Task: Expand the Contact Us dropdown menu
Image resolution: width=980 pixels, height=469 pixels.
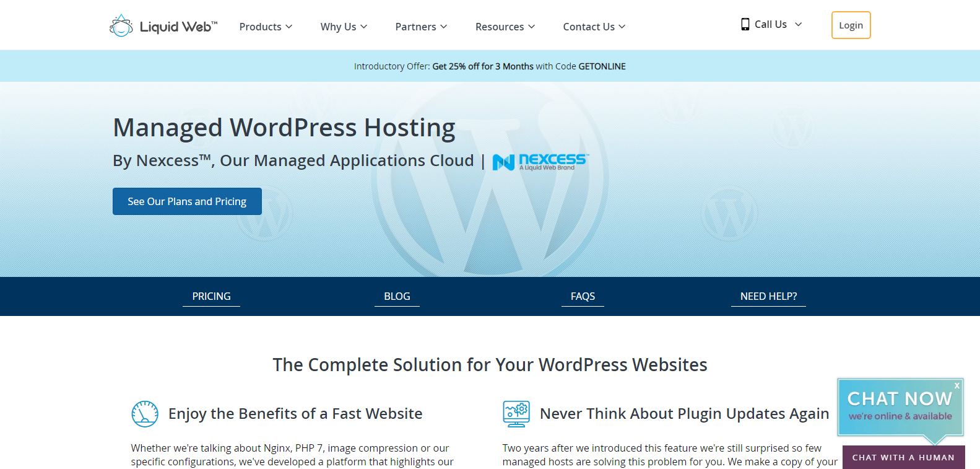Action: coord(594,27)
